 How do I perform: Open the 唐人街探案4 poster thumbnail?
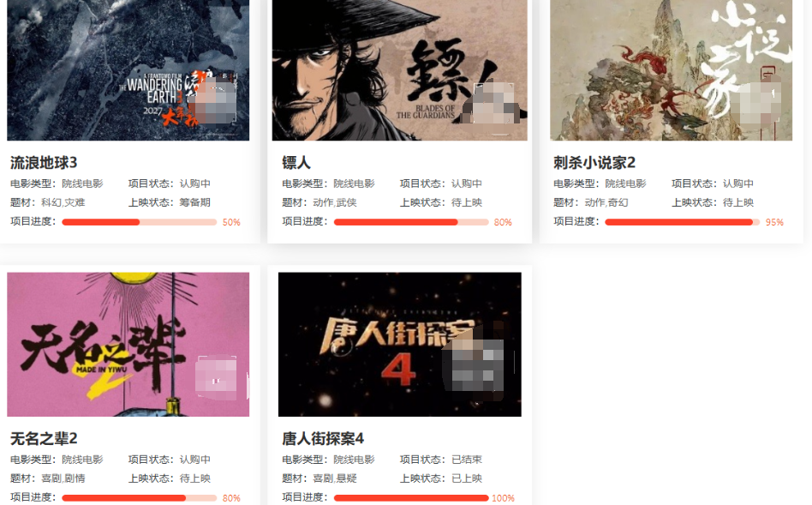tap(400, 345)
